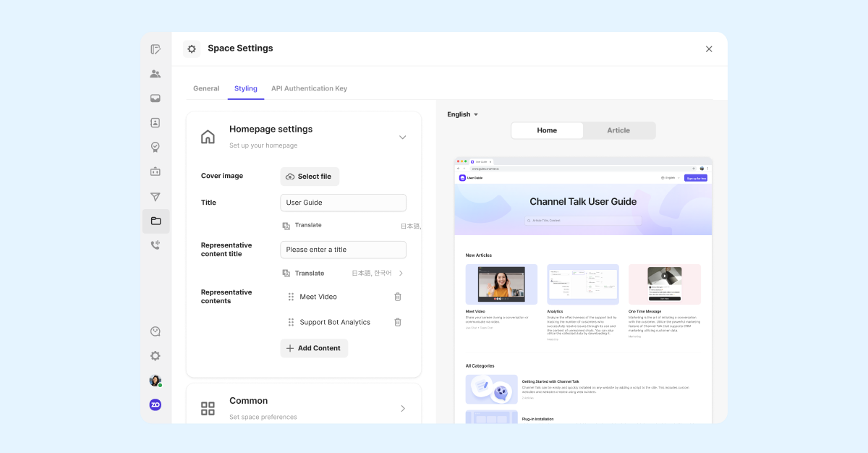The width and height of the screenshot is (868, 453).
Task: Click the Channel Talk User Guide heading
Action: point(583,202)
